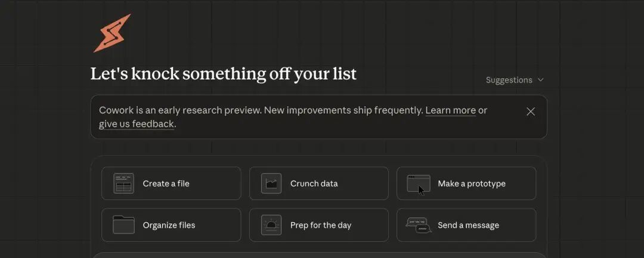Click the Crunch data chart icon
The height and width of the screenshot is (258, 644).
coord(271,183)
